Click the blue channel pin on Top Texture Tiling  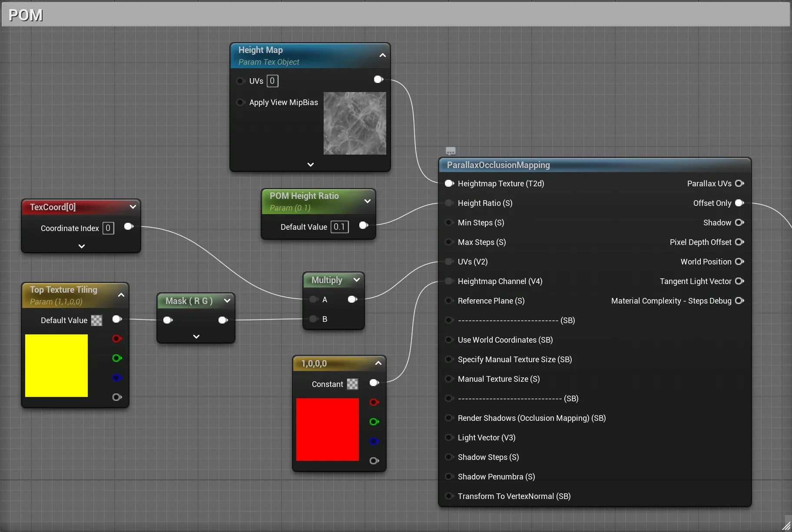click(x=117, y=377)
